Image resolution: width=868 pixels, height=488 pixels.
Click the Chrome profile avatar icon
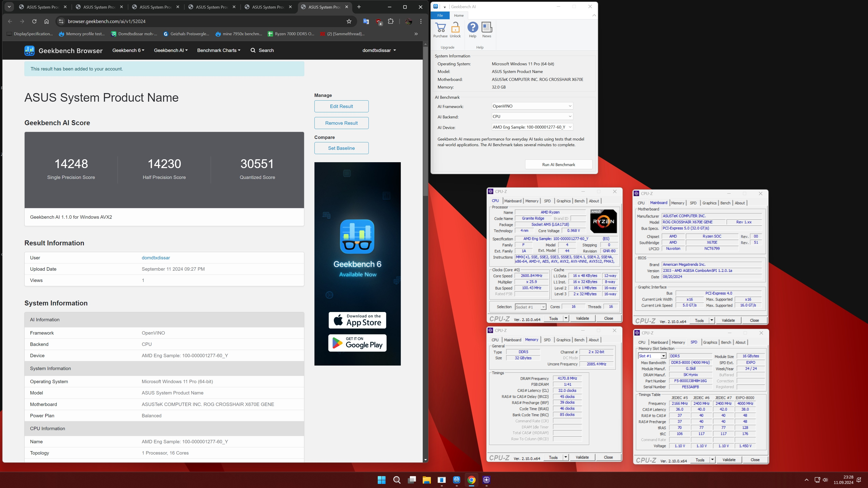tap(408, 21)
